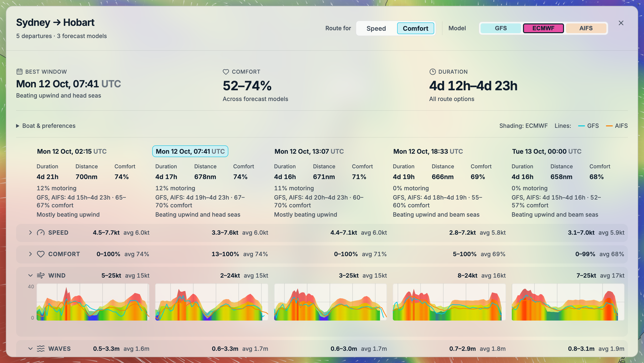The width and height of the screenshot is (644, 363).
Task: Select departure Mon 12 Oct, 02:15 UTC
Action: 72,151
